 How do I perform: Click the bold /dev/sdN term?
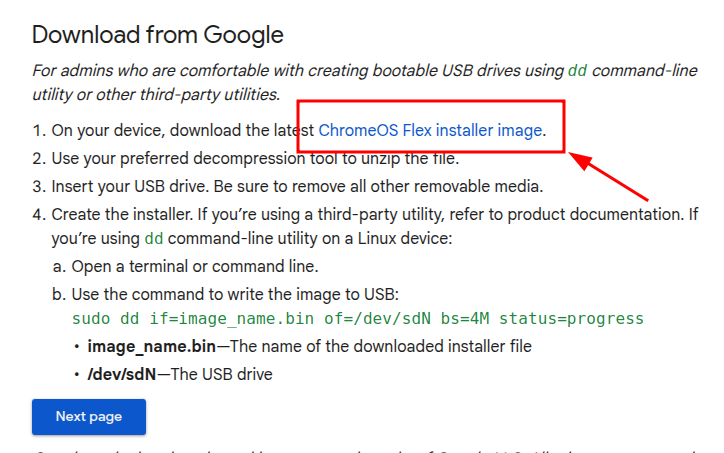[x=122, y=374]
